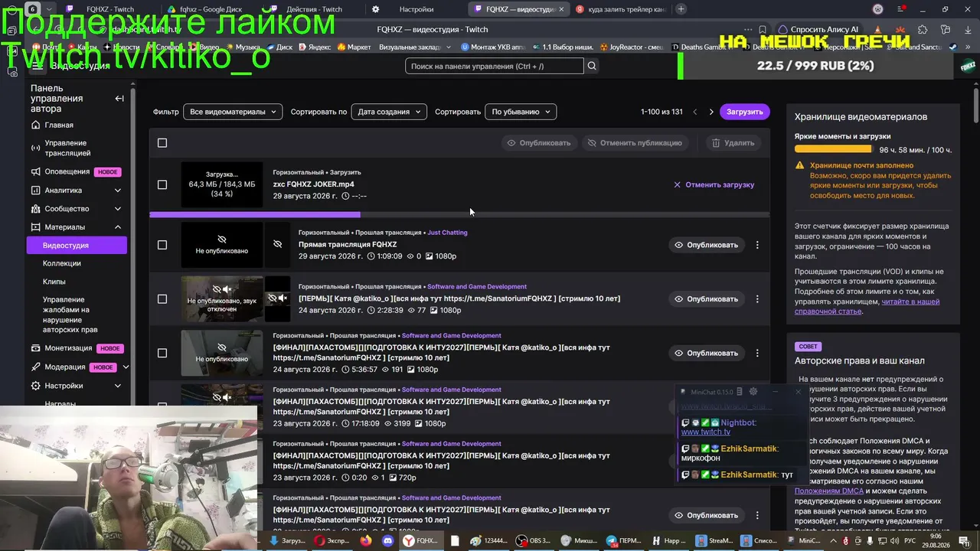Go to previous page of videos
This screenshot has height=551, width=980.
tap(695, 112)
